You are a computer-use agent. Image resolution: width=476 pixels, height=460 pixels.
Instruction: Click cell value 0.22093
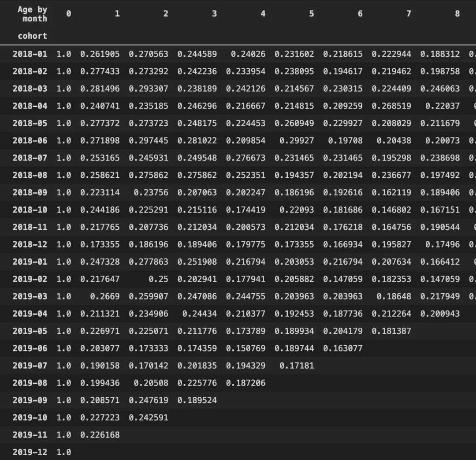pos(297,209)
